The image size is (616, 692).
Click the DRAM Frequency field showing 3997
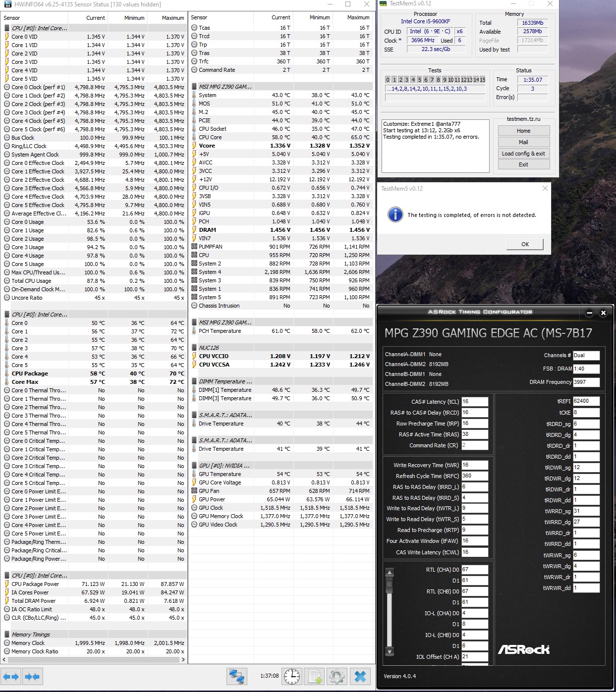(586, 382)
